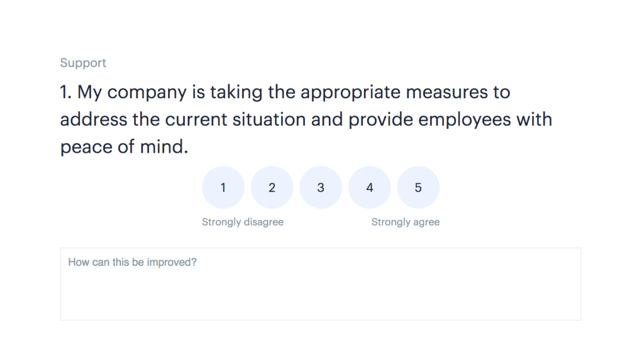Image resolution: width=644 pixels, height=364 pixels.
Task: Click the question 1 statement text
Action: pyautogui.click(x=306, y=119)
